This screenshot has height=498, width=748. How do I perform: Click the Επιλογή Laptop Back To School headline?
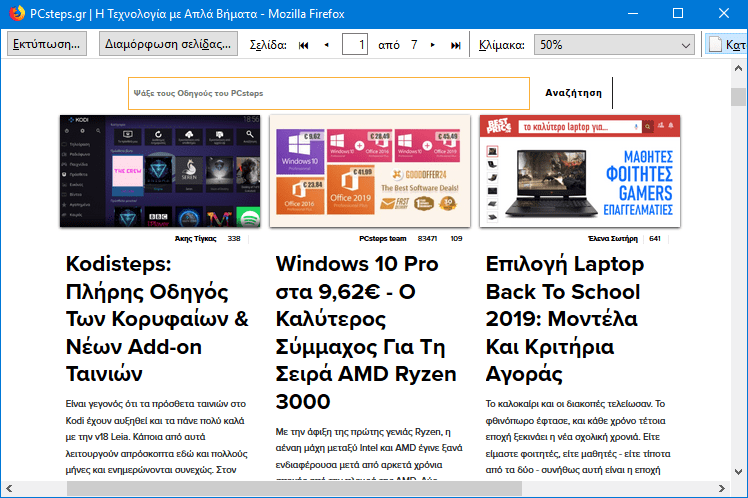[565, 319]
